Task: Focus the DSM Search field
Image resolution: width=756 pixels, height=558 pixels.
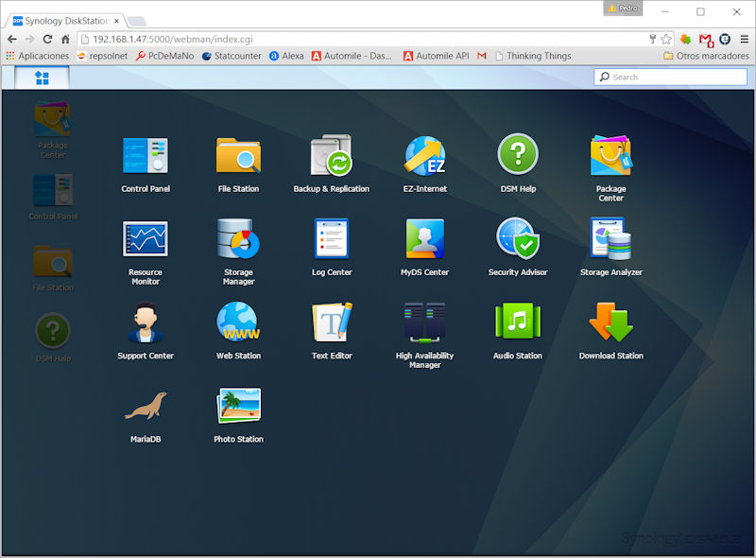Action: (671, 77)
